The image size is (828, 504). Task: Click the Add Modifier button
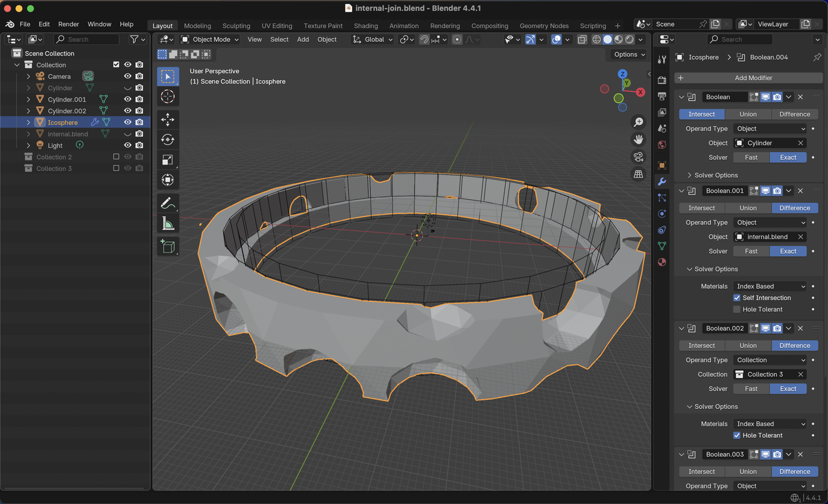(748, 78)
